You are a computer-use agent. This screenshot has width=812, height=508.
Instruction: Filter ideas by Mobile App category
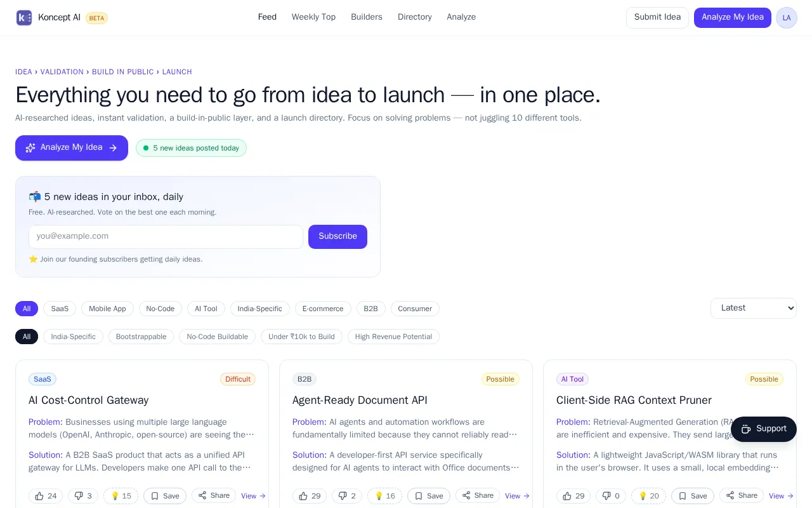pos(107,309)
